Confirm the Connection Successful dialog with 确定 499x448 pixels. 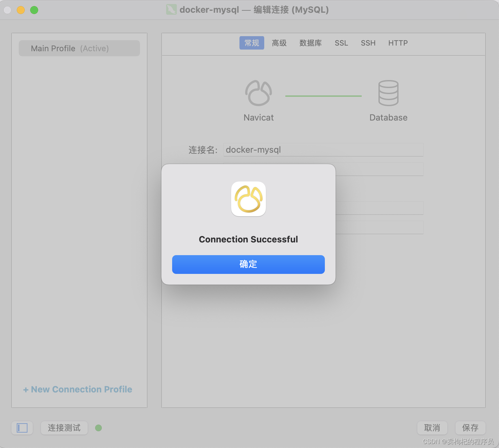coord(248,264)
